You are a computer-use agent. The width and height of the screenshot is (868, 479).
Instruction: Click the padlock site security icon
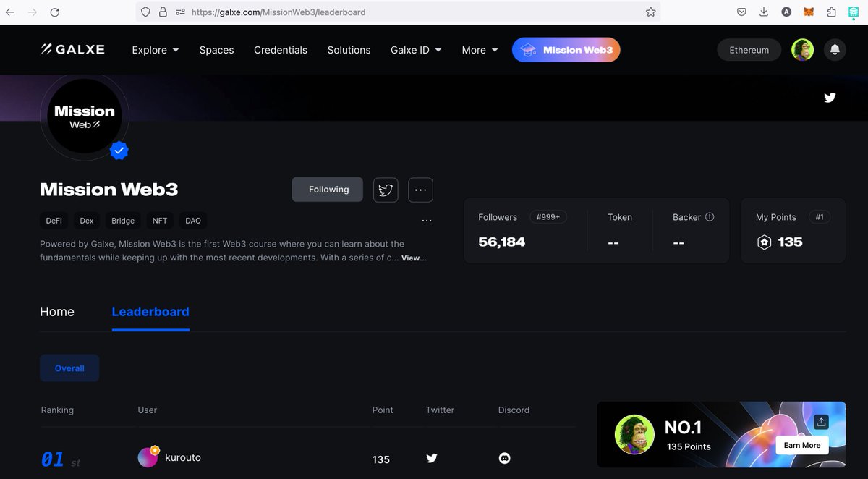point(163,12)
